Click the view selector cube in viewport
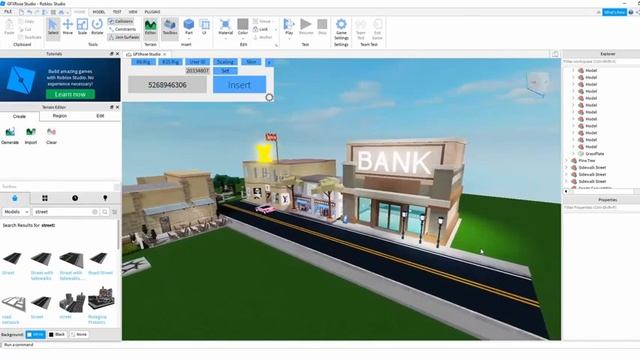 pyautogui.click(x=537, y=84)
